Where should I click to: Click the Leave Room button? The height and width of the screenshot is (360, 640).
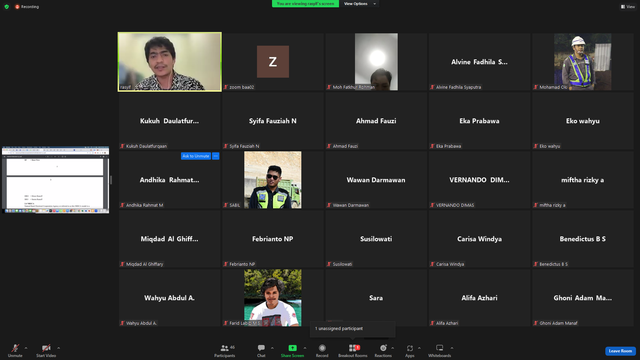(x=620, y=351)
